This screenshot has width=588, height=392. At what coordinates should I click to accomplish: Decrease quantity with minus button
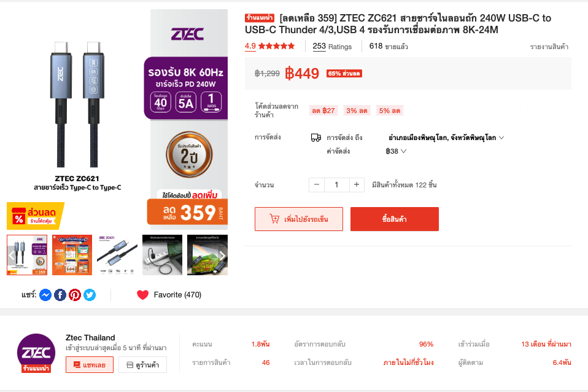click(x=317, y=184)
